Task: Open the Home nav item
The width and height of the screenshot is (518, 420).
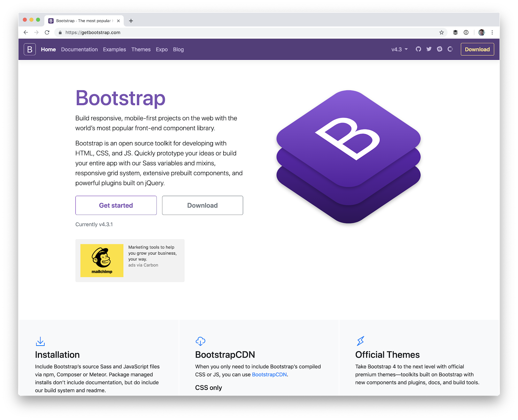Action: click(48, 49)
